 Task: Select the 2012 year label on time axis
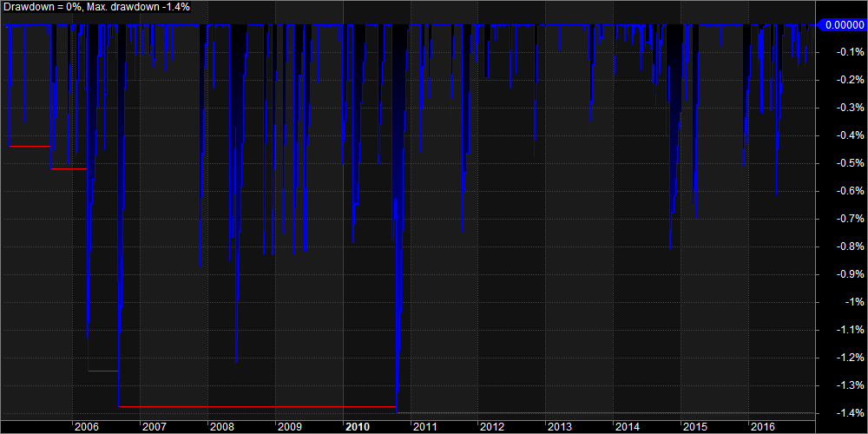[x=492, y=427]
